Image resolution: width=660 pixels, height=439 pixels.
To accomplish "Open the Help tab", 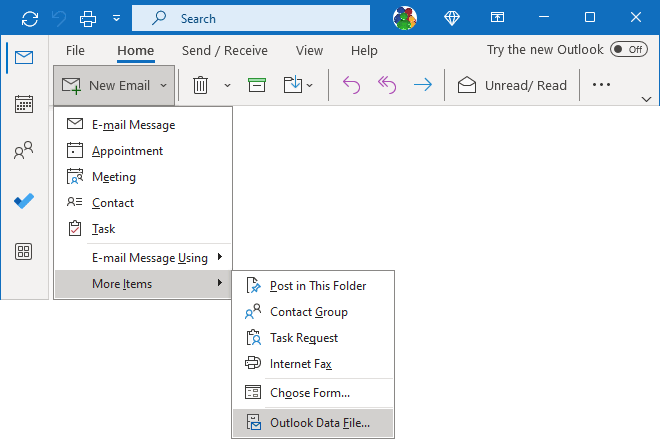I will 364,51.
